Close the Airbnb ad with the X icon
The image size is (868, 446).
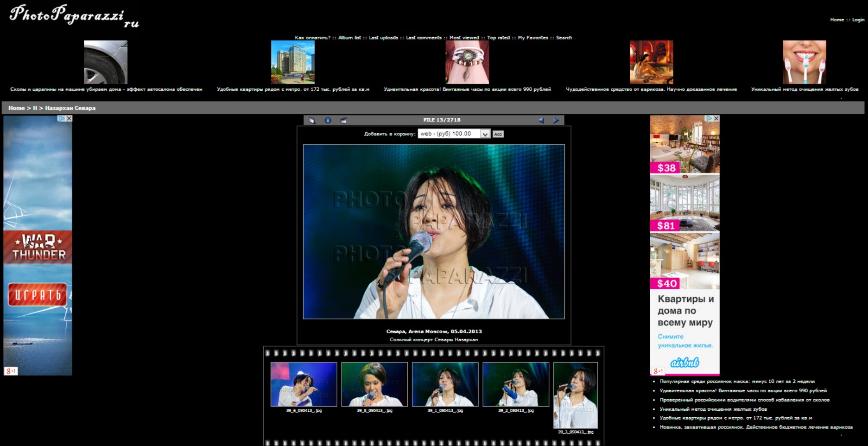716,119
